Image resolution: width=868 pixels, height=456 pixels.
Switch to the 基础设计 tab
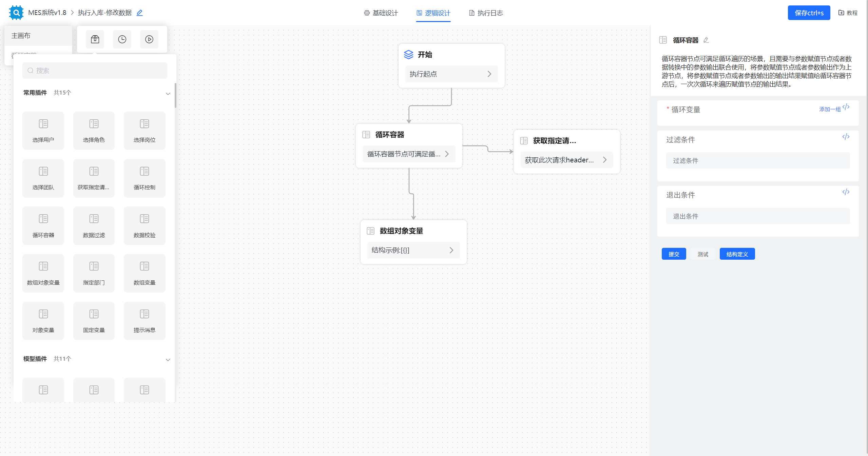[381, 13]
